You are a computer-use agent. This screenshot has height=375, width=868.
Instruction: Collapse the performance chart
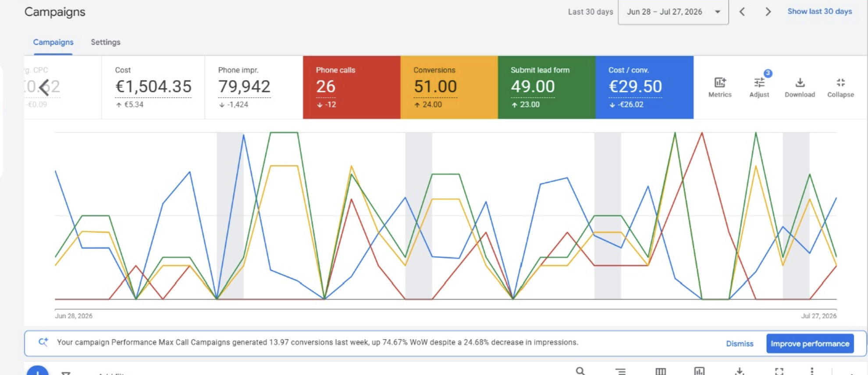point(840,88)
